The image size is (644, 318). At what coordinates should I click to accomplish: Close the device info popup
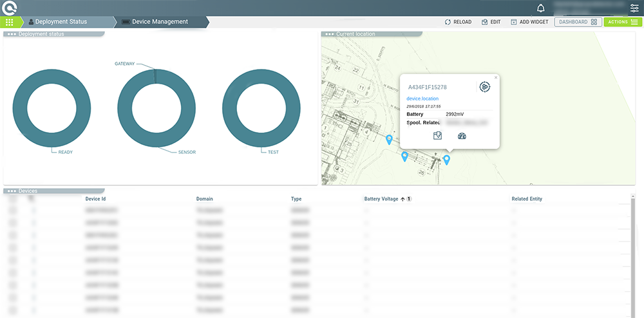pos(496,77)
